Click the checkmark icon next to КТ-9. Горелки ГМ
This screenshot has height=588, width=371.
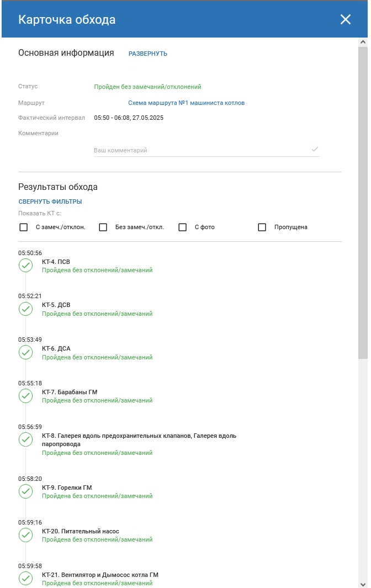25,491
